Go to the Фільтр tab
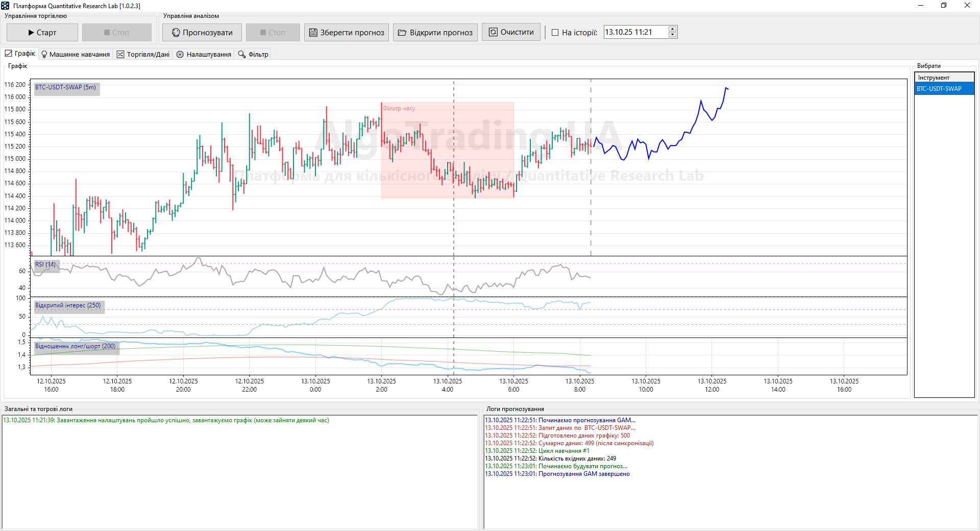The height and width of the screenshot is (531, 980). click(253, 54)
